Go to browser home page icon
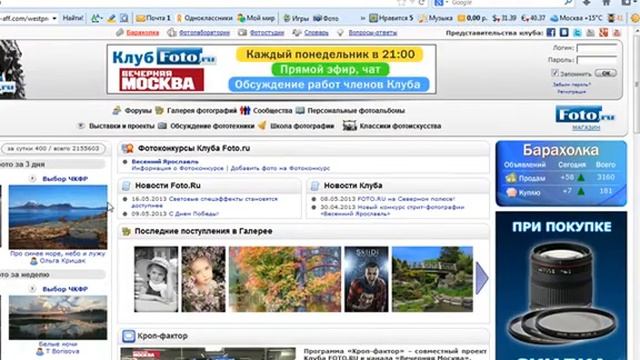 click(606, 2)
